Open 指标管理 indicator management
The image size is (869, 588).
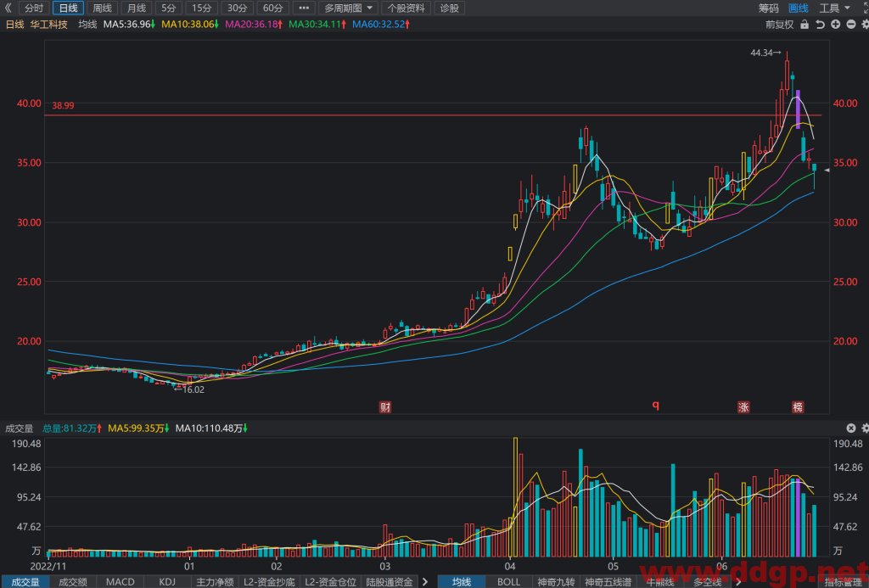click(x=843, y=582)
